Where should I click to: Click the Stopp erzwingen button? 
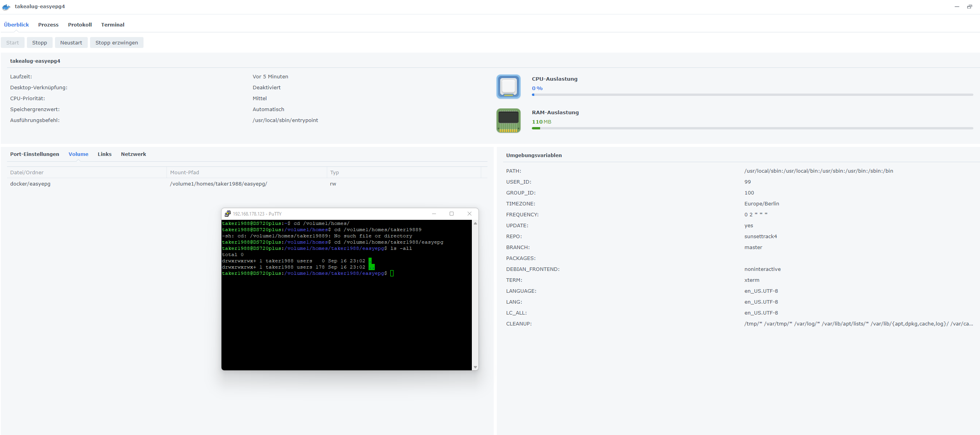tap(117, 42)
